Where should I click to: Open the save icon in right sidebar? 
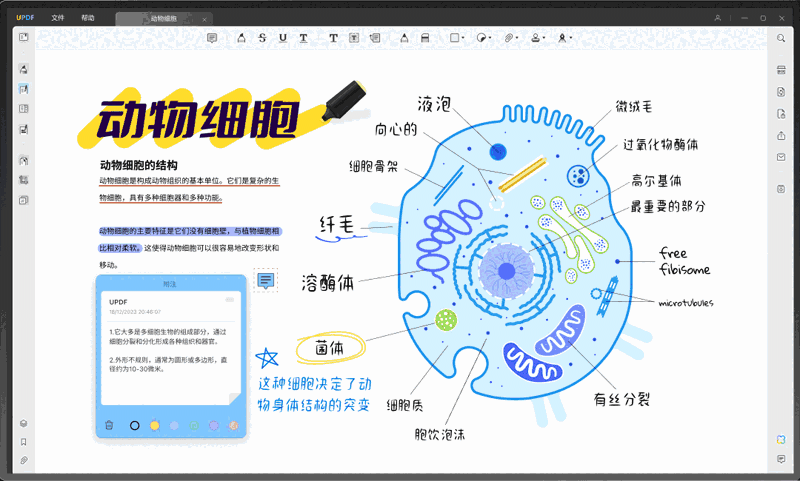click(x=781, y=189)
